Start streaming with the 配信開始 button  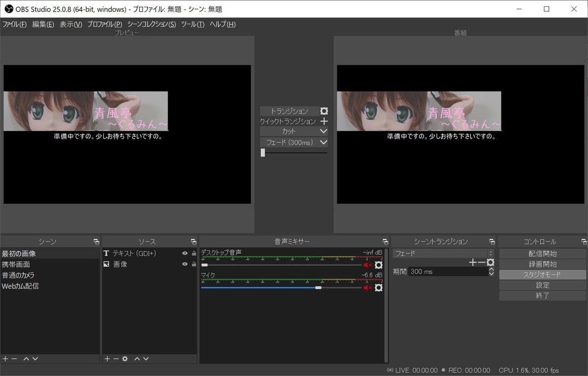click(x=542, y=253)
